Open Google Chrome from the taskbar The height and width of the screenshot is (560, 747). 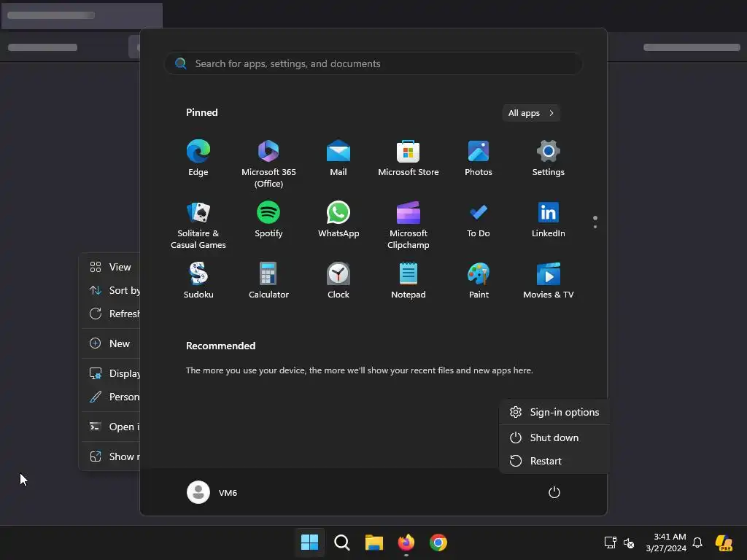(438, 542)
